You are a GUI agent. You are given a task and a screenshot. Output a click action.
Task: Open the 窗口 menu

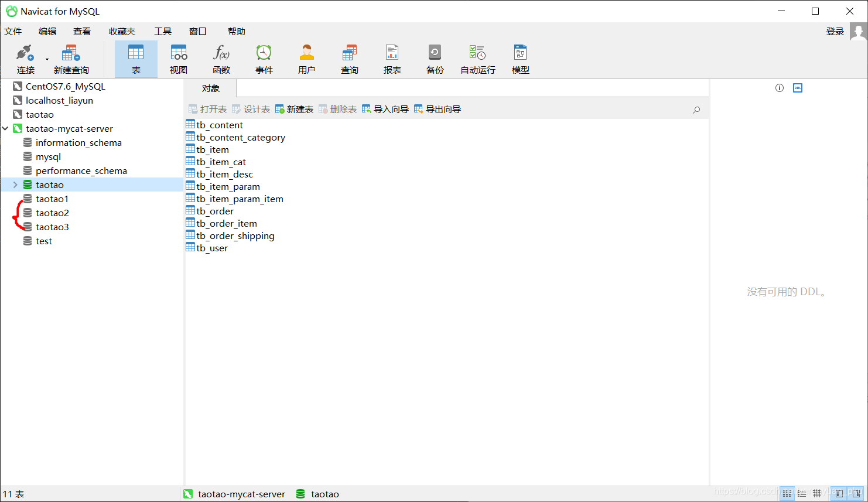(198, 32)
